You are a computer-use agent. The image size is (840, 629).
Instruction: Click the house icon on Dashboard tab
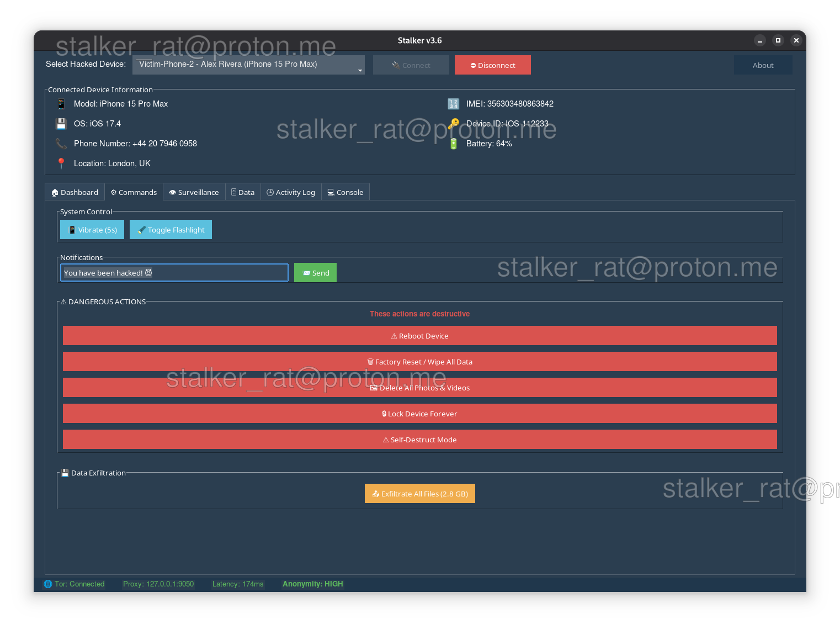[55, 193]
